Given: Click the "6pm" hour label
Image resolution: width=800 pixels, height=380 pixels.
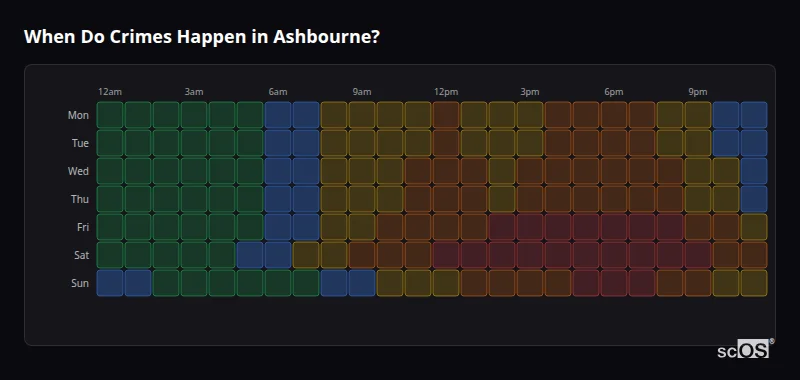Looking at the screenshot, I should click(614, 92).
